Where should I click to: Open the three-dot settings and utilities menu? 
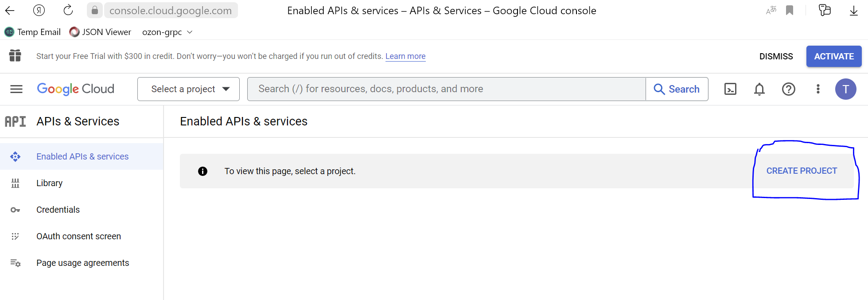(x=818, y=89)
